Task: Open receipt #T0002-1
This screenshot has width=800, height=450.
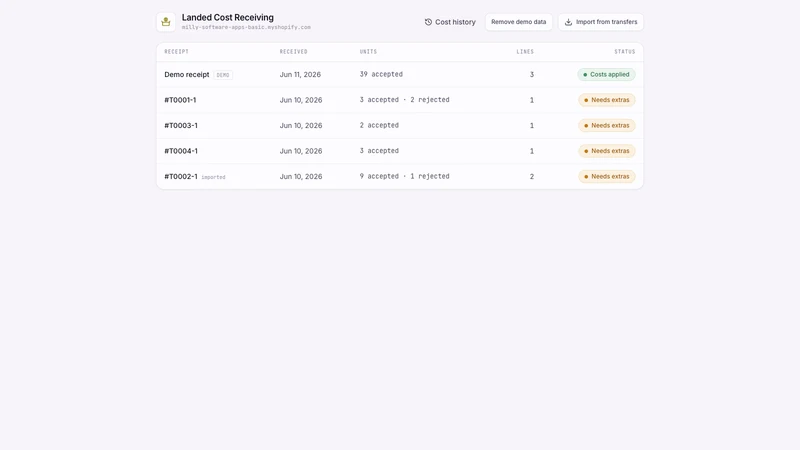Action: (399, 177)
